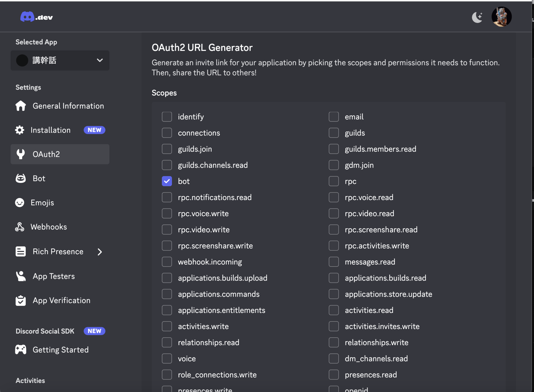Check guilds.channels.read scope
The height and width of the screenshot is (392, 534).
[x=167, y=165]
